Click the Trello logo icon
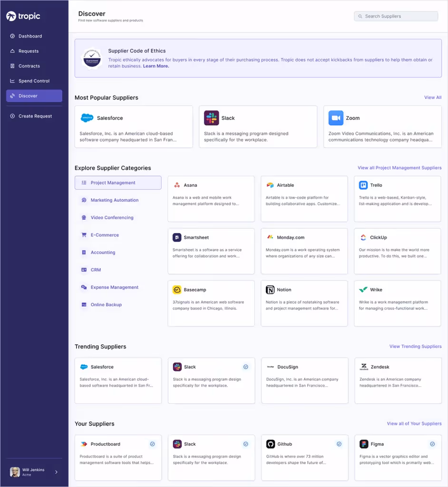 pos(363,185)
